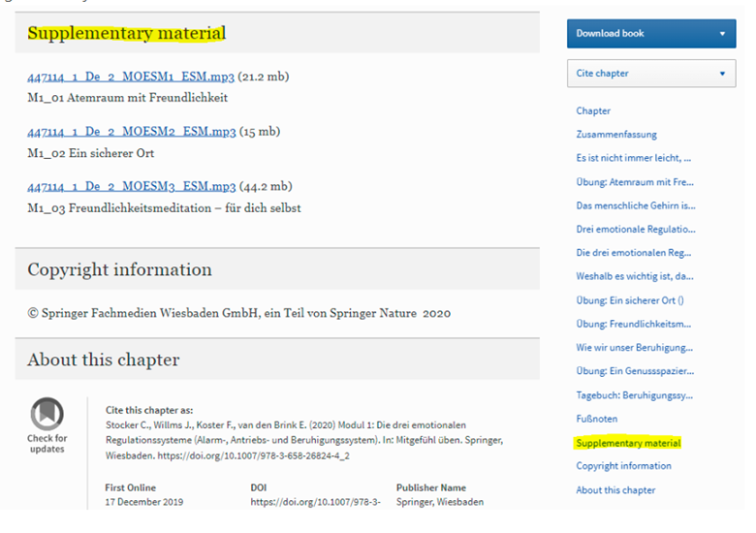Open 'Tagebuch: Beruhigungssy...' link
Screen dimensions: 756x533
(x=635, y=395)
